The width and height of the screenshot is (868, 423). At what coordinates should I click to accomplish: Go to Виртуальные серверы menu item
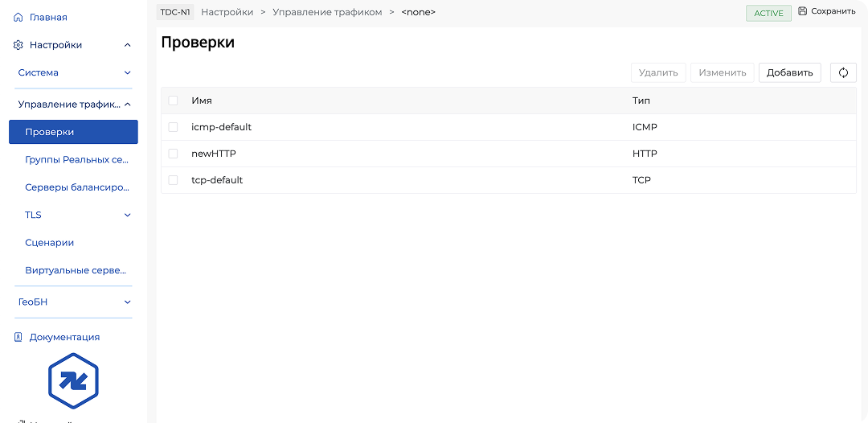76,270
